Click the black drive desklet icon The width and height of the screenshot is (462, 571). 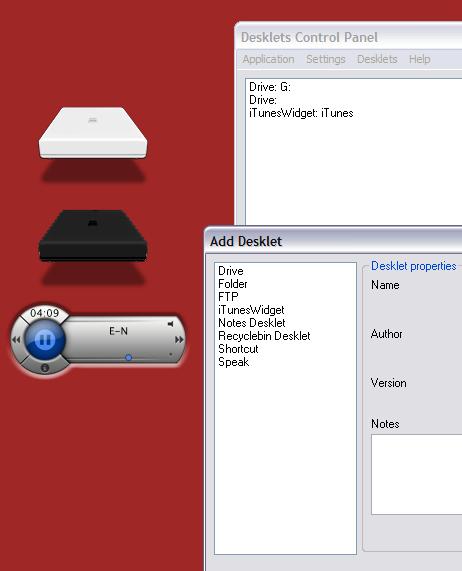(x=93, y=235)
